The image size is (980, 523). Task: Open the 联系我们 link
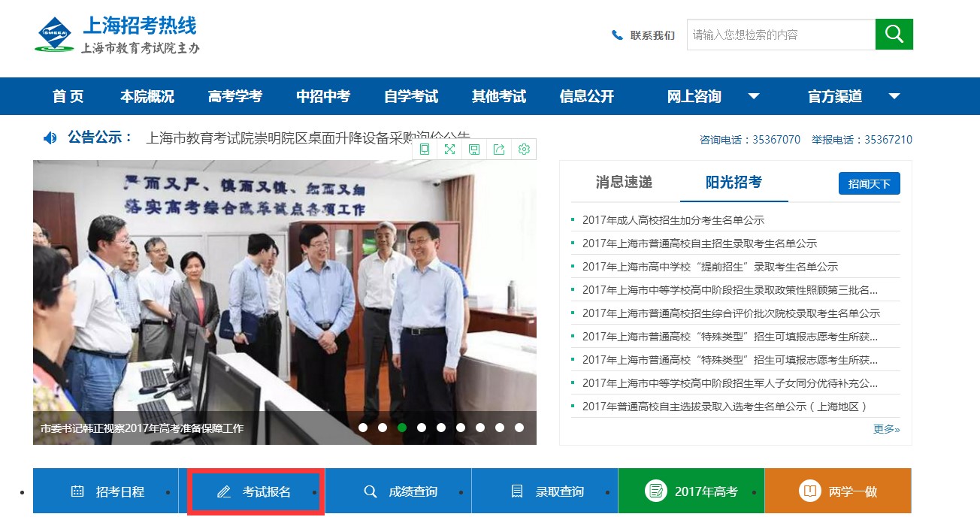[x=652, y=35]
